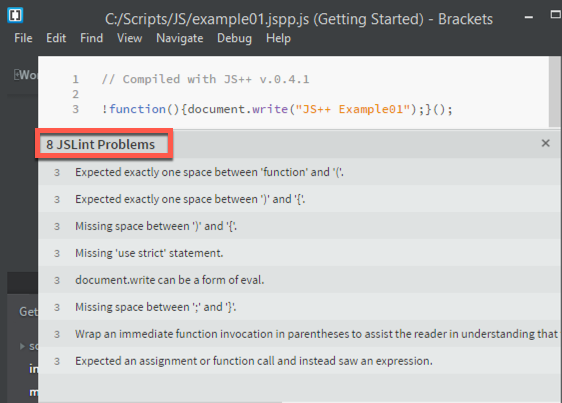Select the "Expected an assignment or function call" problem

(300, 361)
